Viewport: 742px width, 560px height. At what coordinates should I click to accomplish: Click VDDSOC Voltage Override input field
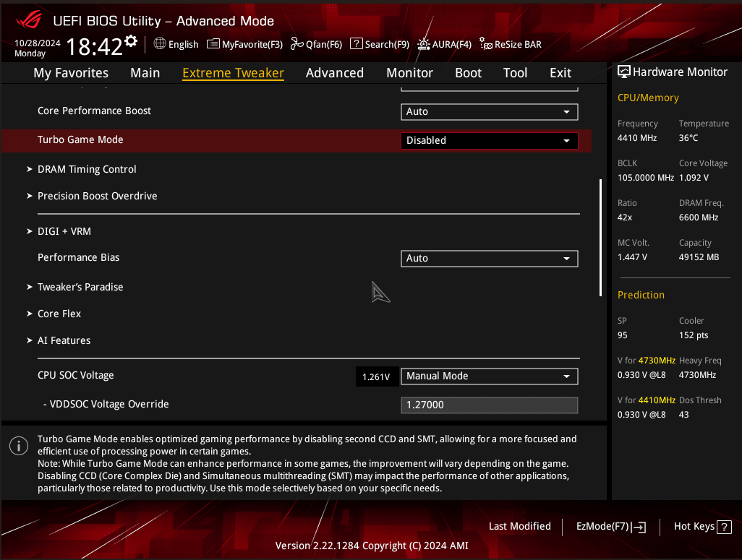(490, 405)
